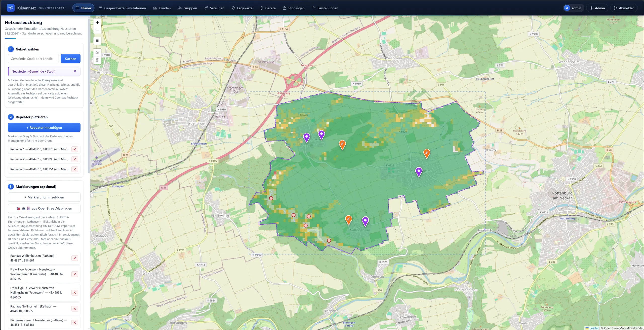Click the Rathaus Nellingsheim entry text
The width and height of the screenshot is (644, 330).
point(33,309)
